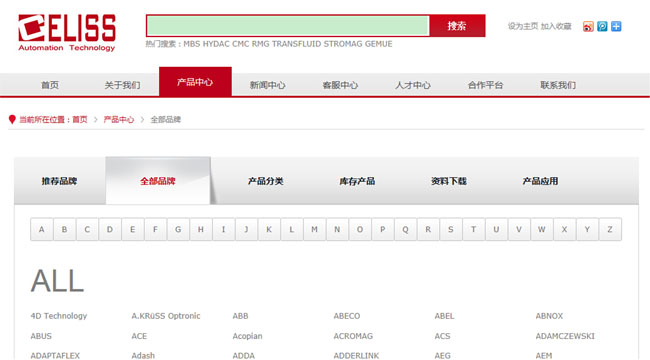Open 新闻中心 in the navigation bar

point(267,85)
